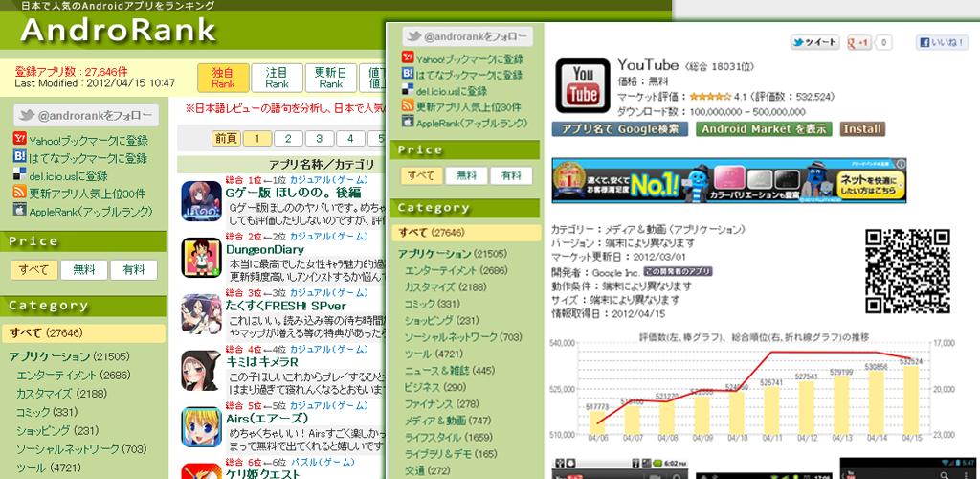The height and width of the screenshot is (479, 980).
Task: Open カスタマイズ (2188) in left sidebar
Action: tap(61, 394)
